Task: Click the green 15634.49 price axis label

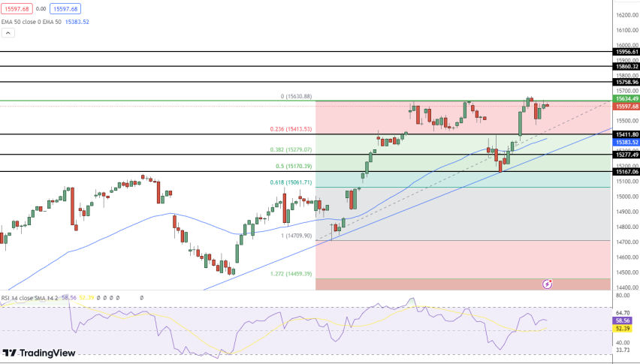Action: [626, 99]
